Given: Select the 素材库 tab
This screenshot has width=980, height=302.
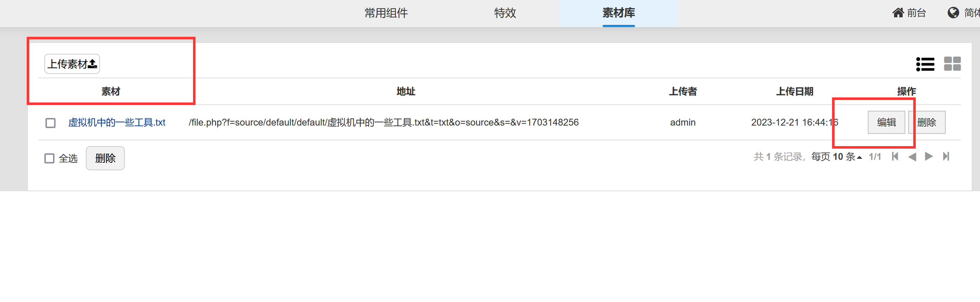Looking at the screenshot, I should (618, 13).
